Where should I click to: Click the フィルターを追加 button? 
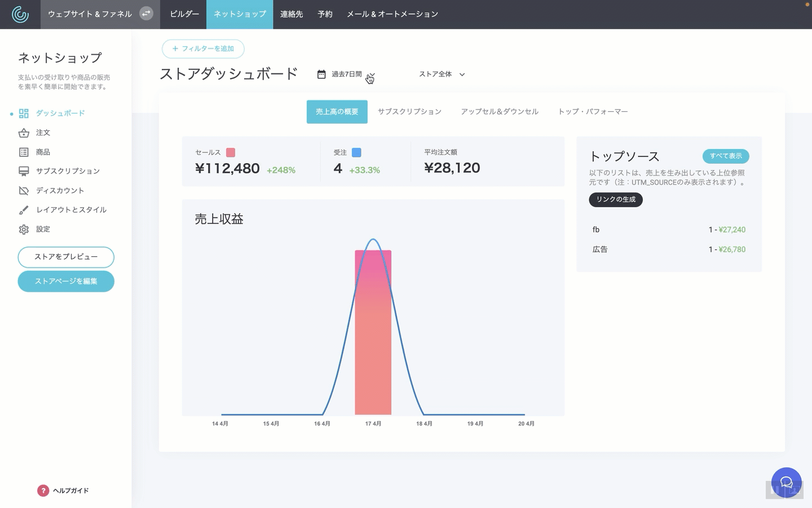(203, 49)
